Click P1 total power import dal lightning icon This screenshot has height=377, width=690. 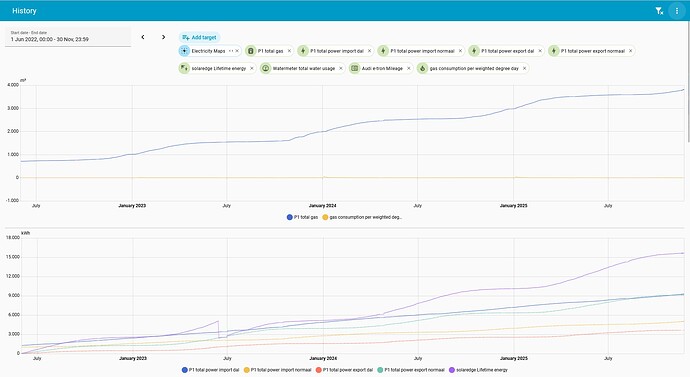click(x=303, y=51)
